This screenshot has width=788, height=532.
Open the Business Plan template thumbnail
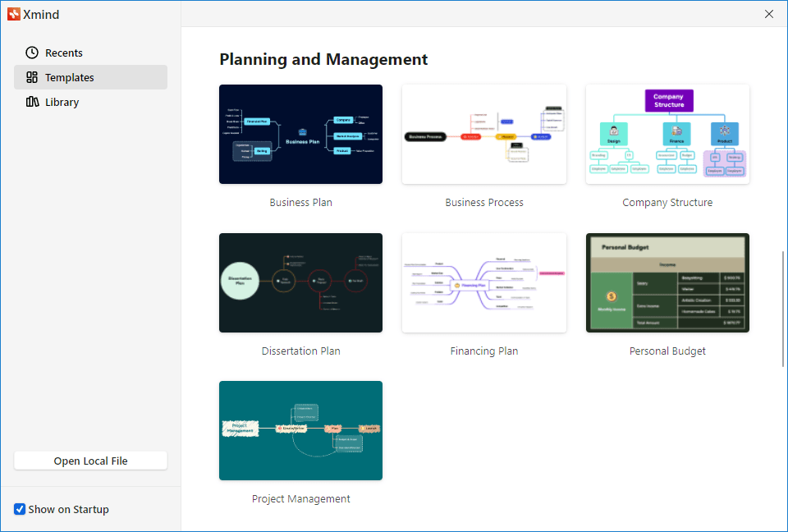(x=300, y=135)
